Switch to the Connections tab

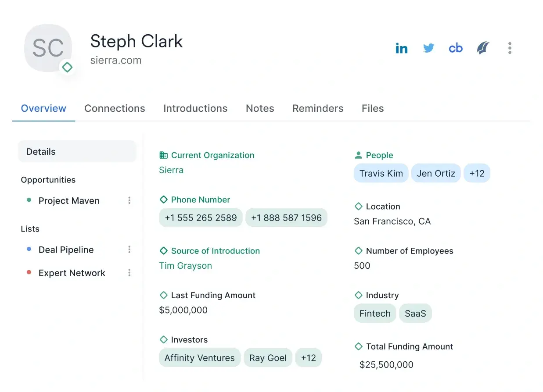click(115, 108)
